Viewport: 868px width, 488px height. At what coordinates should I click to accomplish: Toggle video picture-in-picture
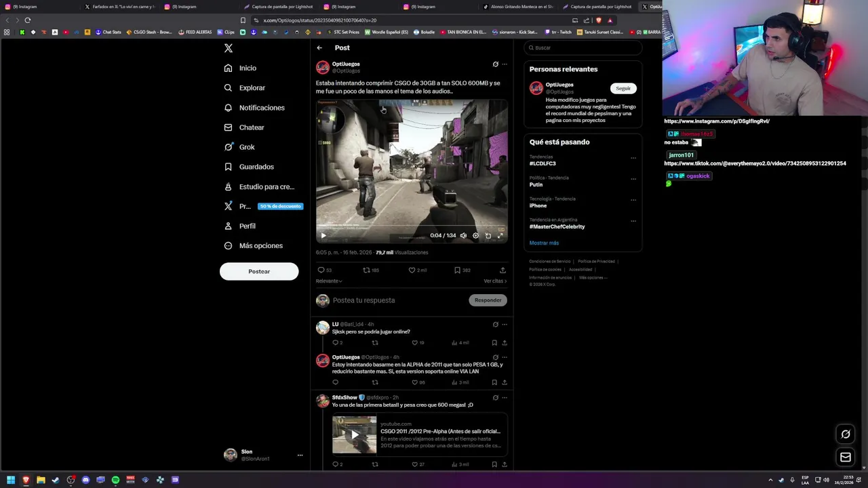[488, 236]
